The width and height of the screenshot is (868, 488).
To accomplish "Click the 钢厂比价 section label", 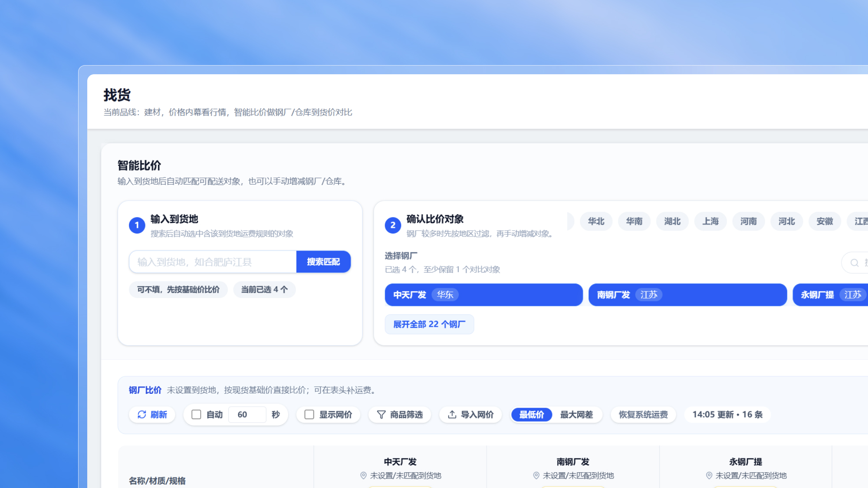I will pos(145,390).
